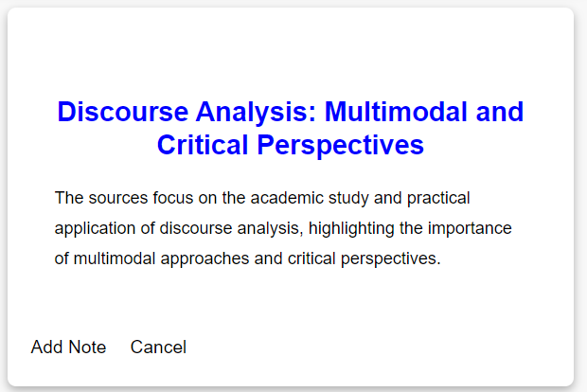Click the empty area above the title
587x392 pixels.
[291, 52]
